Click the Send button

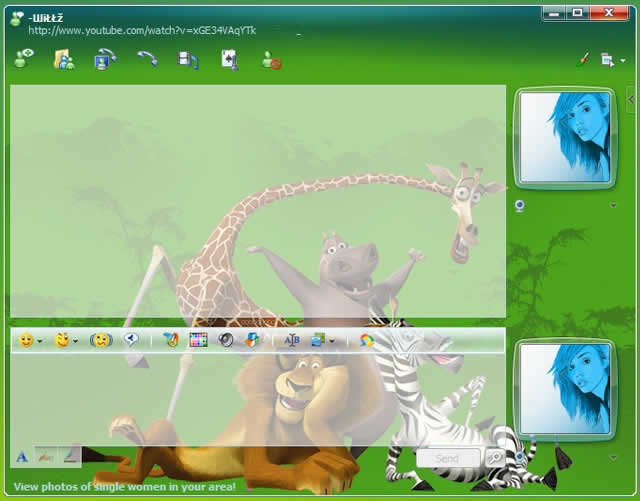pos(448,458)
